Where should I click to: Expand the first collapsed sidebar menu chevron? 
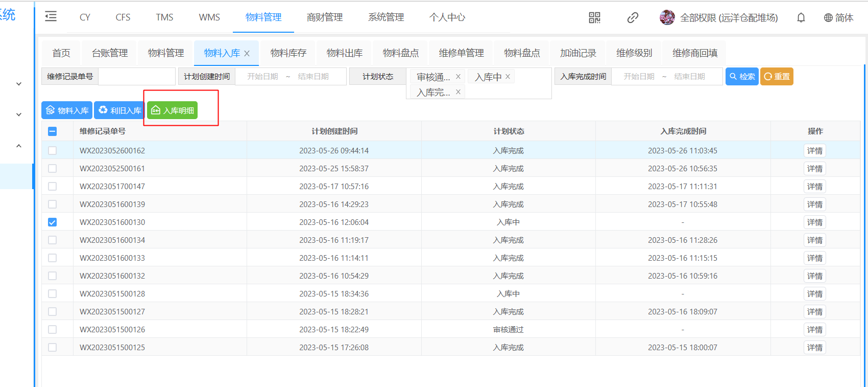point(19,84)
